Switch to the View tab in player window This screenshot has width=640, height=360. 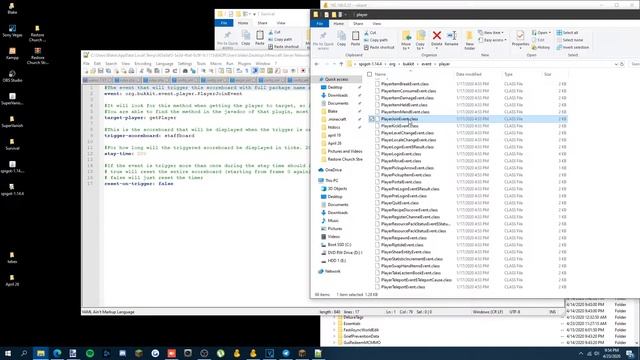(376, 24)
